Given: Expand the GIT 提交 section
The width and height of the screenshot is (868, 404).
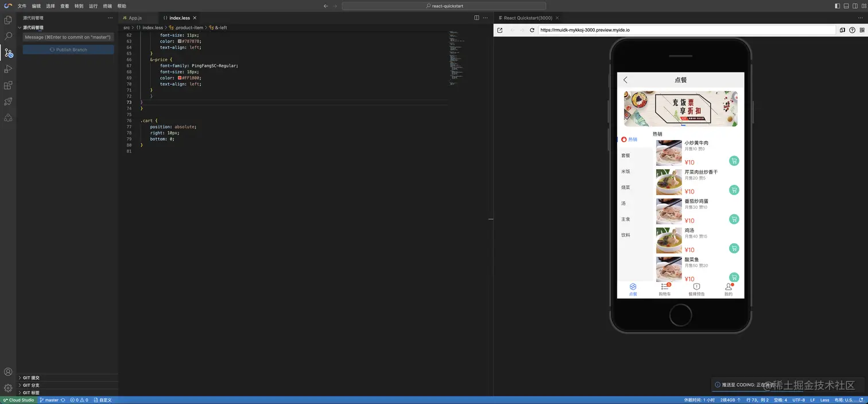Looking at the screenshot, I should click(67, 378).
